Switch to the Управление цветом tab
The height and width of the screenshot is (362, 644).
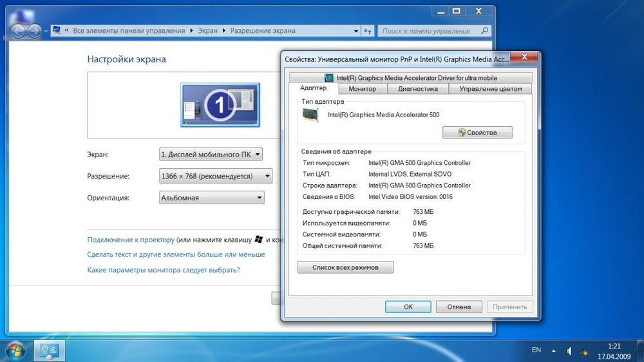pos(490,89)
